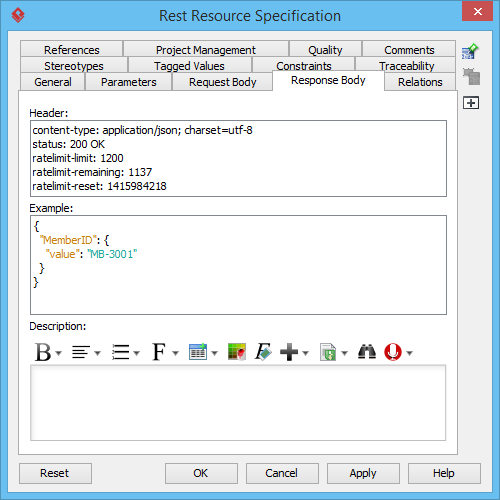Click the Bold formatting icon

[x=43, y=352]
